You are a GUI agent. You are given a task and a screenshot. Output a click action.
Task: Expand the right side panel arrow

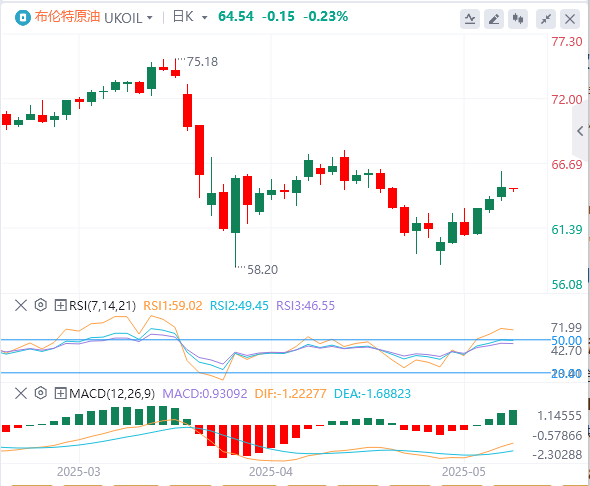[581, 131]
